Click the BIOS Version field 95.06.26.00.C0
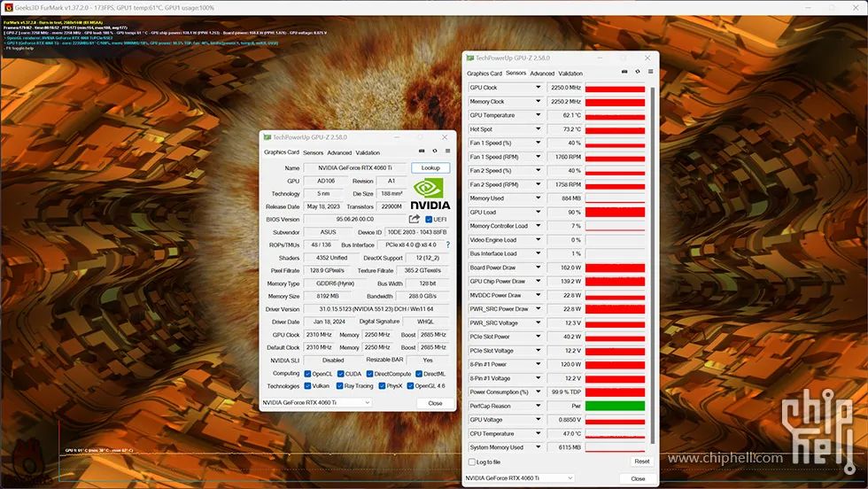 click(355, 220)
